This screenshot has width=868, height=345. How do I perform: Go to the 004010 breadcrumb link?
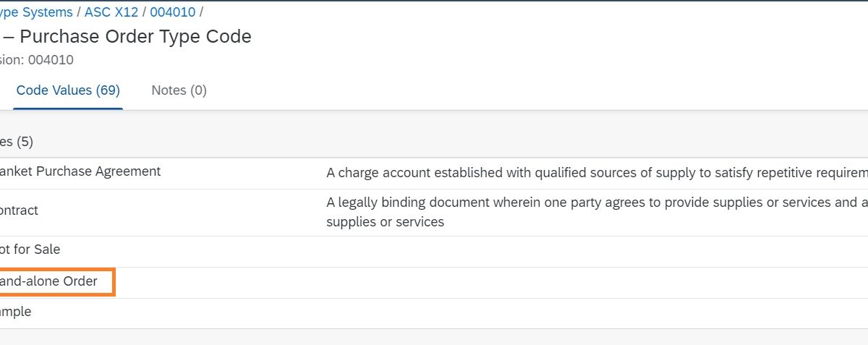pos(173,12)
